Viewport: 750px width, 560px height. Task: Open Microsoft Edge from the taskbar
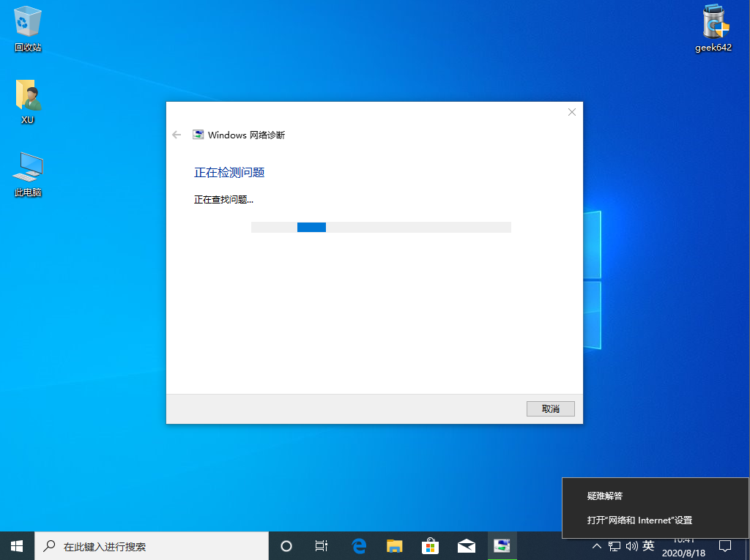click(358, 545)
